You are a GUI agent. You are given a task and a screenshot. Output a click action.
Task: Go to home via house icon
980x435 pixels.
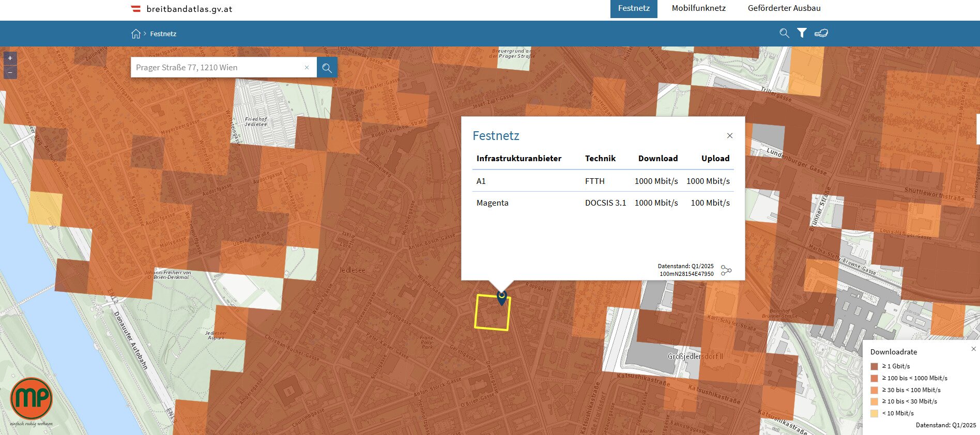pyautogui.click(x=136, y=34)
